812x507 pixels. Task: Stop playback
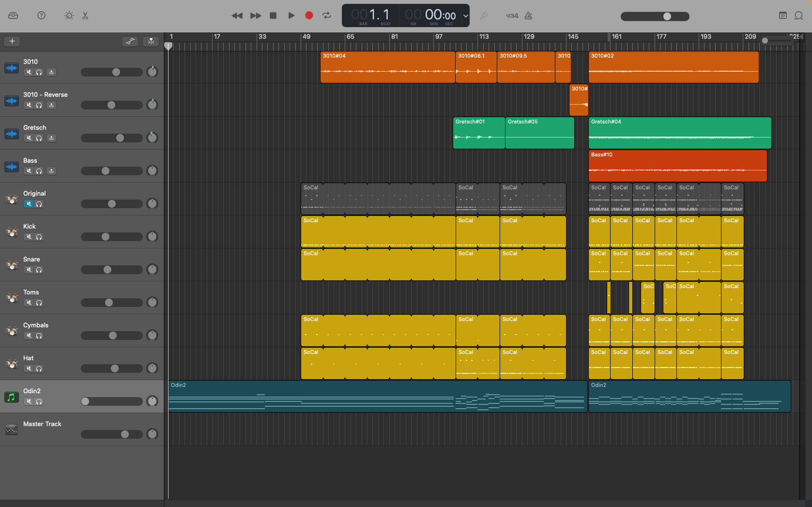coord(273,15)
